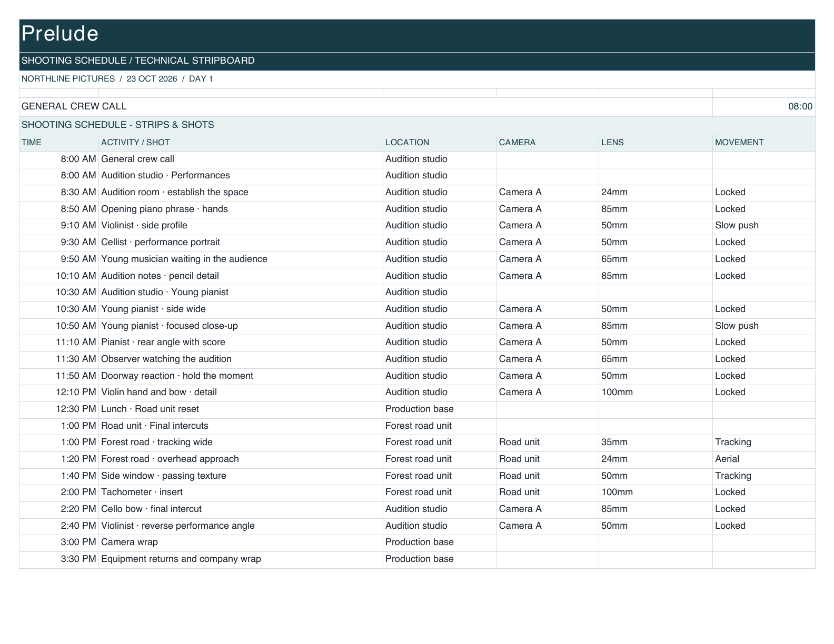Click 'Doorway reaction · hold the moment'
Image resolution: width=834 pixels, height=644 pixels.
177,376
